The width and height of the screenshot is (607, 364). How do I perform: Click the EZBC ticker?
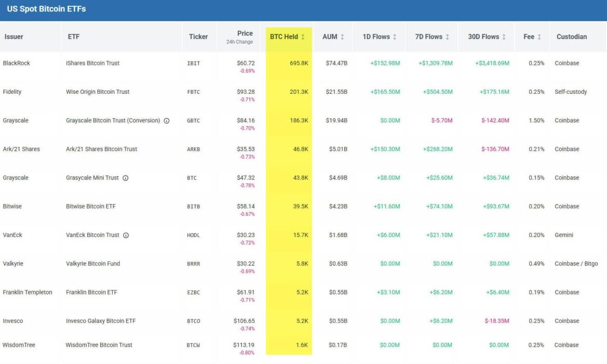coord(194,292)
